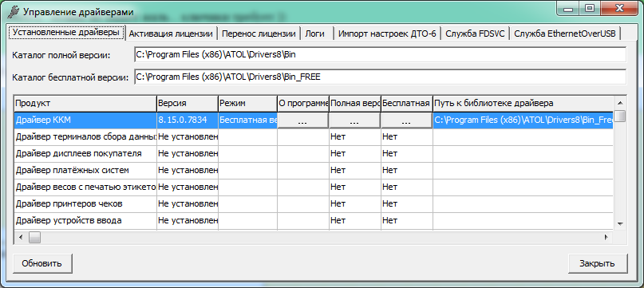Open the Перенос лицензии tab

[x=259, y=34]
